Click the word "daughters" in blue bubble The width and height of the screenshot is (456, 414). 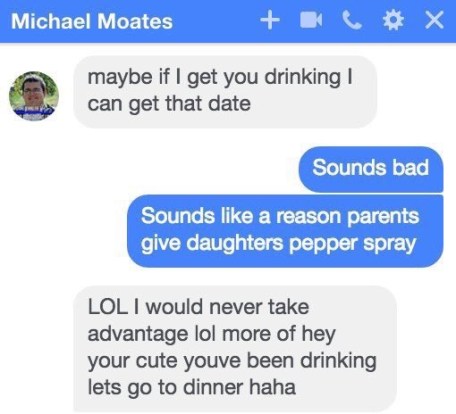tap(235, 243)
